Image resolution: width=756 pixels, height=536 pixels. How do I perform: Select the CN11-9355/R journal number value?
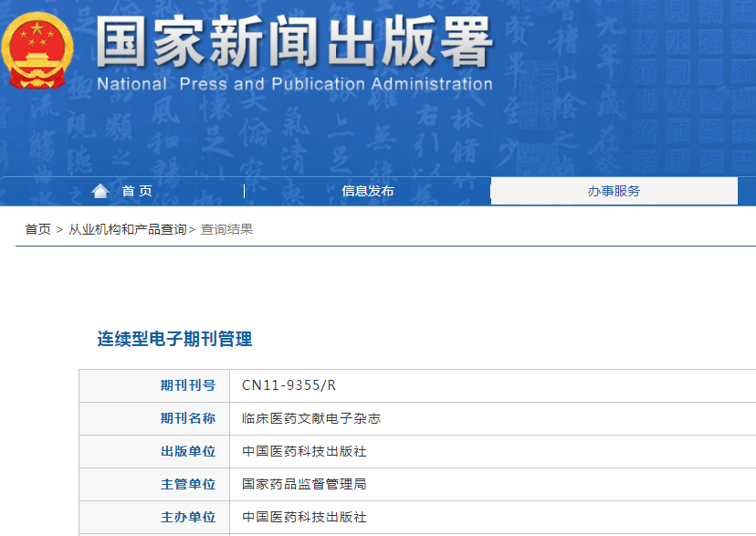coord(289,385)
